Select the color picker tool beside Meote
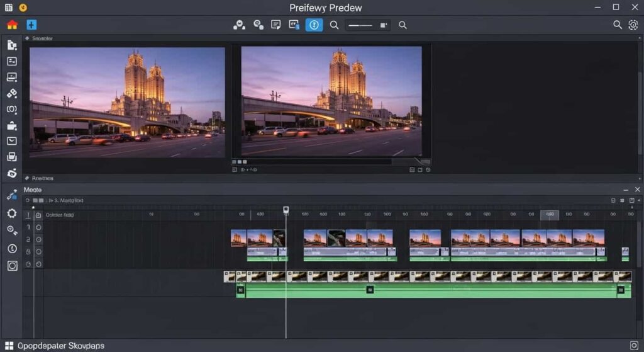Screen dimensions: 644x352 click(12, 195)
